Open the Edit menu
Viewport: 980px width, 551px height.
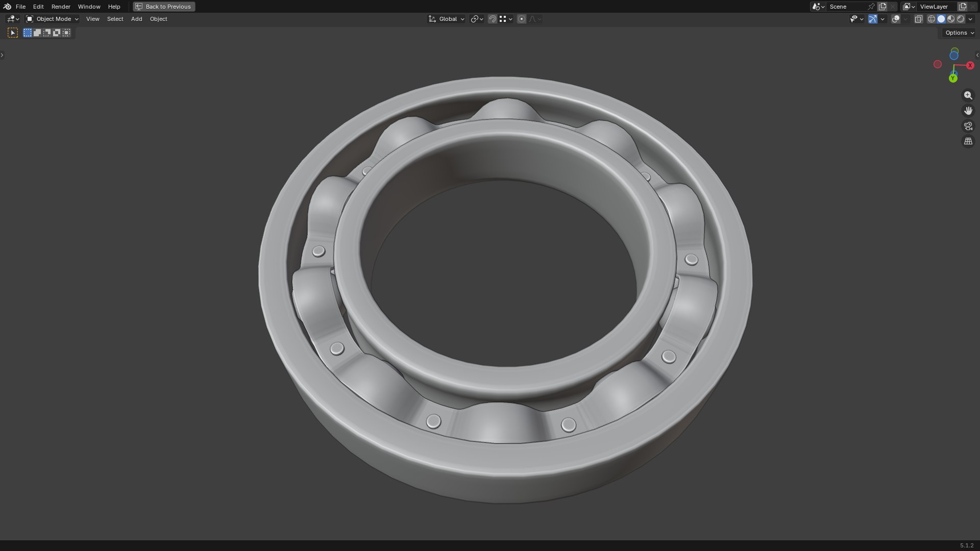tap(38, 7)
